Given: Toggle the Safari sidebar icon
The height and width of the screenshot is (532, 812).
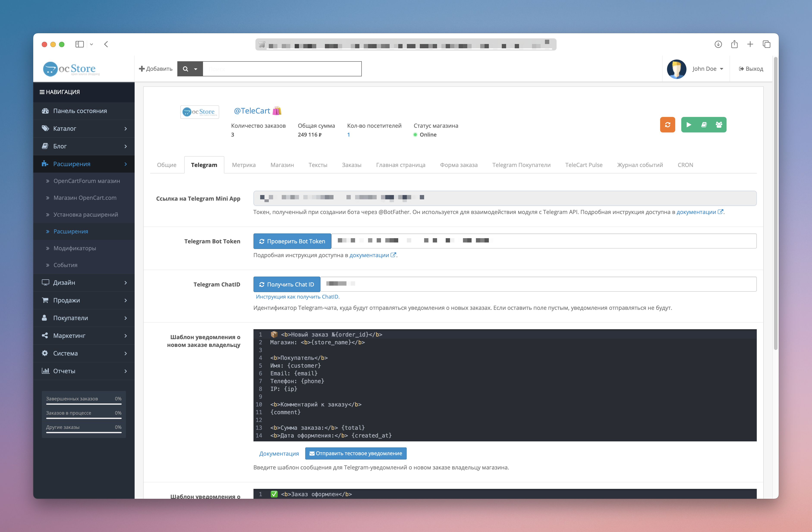Looking at the screenshot, I should pyautogui.click(x=79, y=44).
